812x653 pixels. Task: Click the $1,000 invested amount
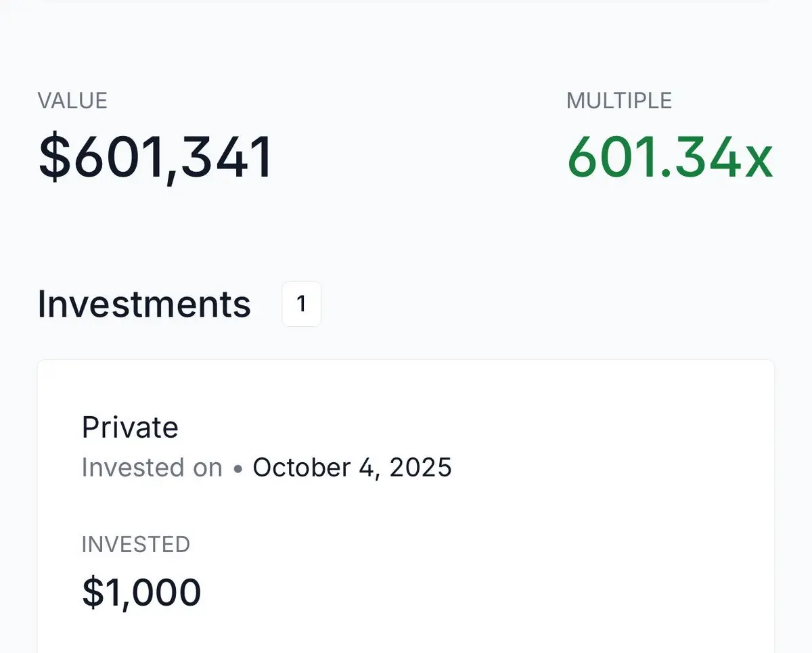tap(141, 592)
